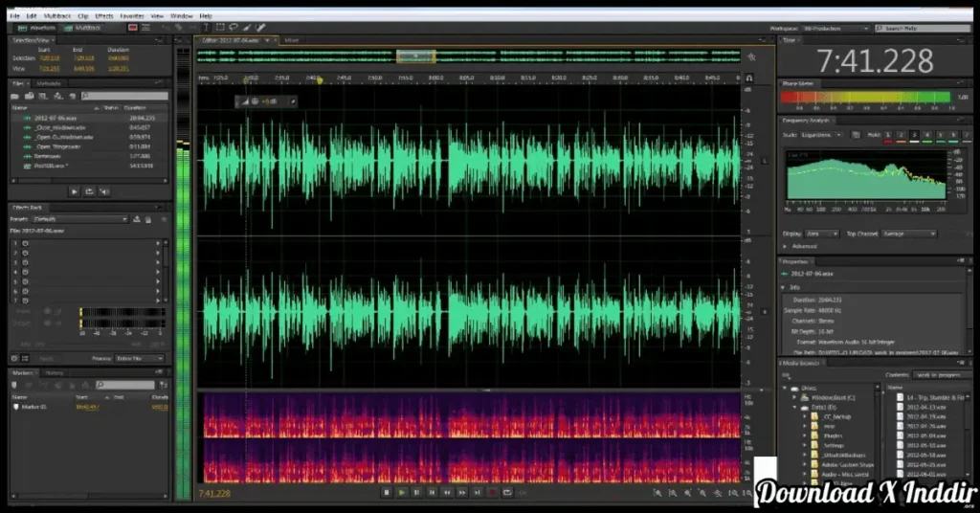The height and width of the screenshot is (513, 980).
Task: Expand the Advanced section in Frequency Analysis
Action: point(786,246)
